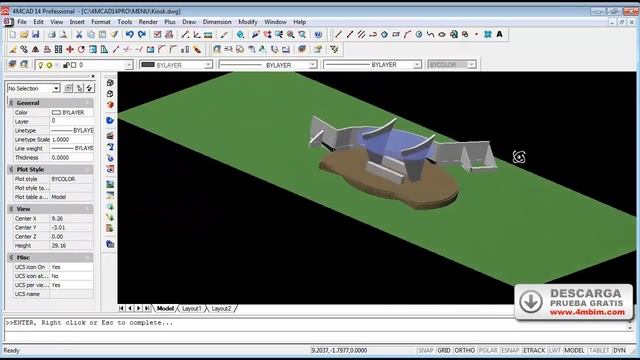This screenshot has height=360, width=640.
Task: Save drawing with the floppy disk icon
Action: pos(36,35)
